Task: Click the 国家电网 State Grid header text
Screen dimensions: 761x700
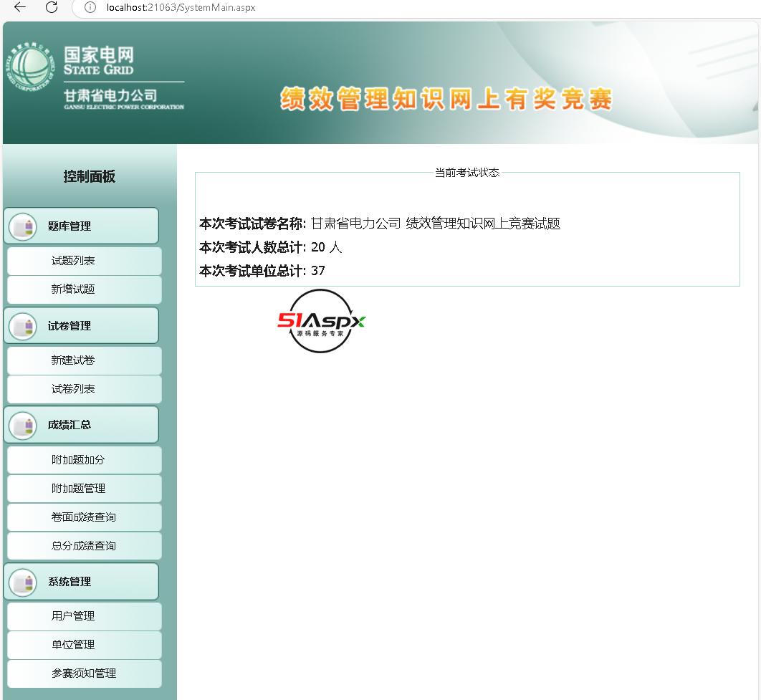Action: tap(98, 61)
